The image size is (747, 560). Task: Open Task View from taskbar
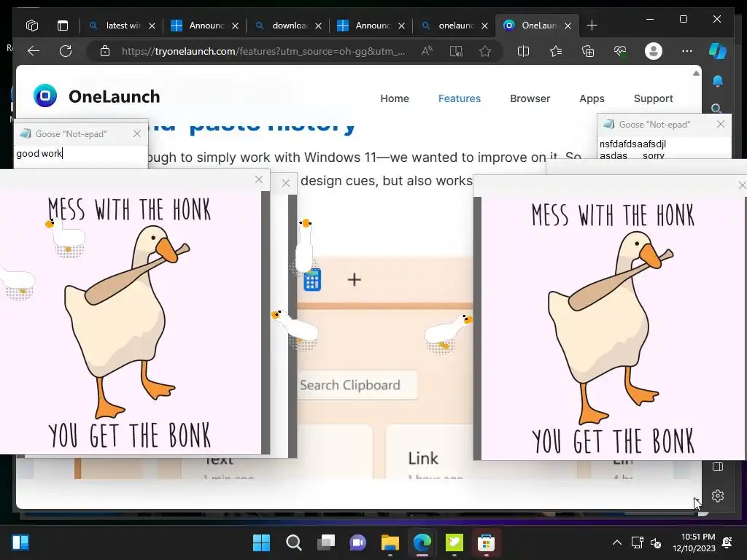pyautogui.click(x=326, y=542)
